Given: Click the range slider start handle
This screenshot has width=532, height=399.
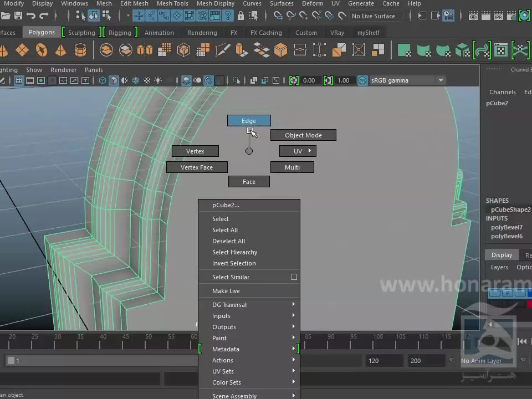Looking at the screenshot, I should click(11, 361).
